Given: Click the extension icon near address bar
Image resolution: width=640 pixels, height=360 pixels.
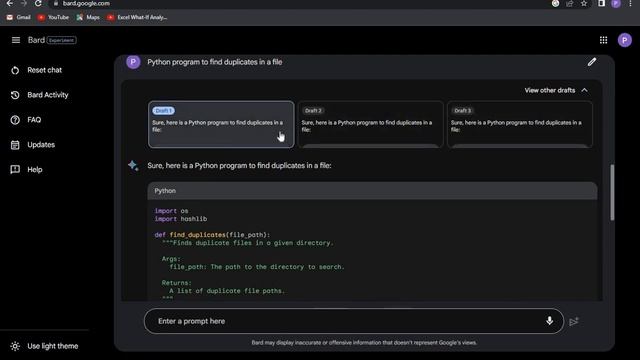Looking at the screenshot, I should (556, 3).
